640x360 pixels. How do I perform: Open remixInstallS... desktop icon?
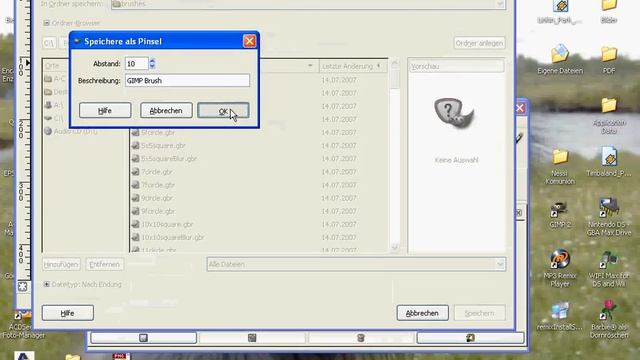point(560,316)
